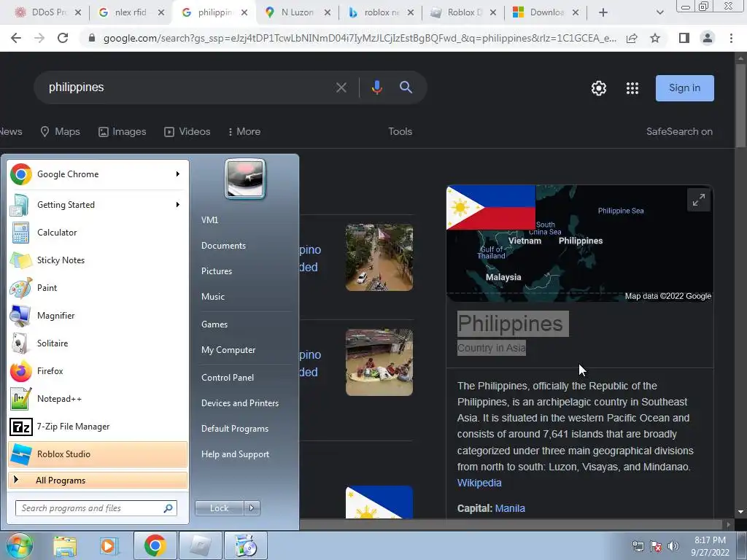Open Notepad++ editor

(x=98, y=399)
